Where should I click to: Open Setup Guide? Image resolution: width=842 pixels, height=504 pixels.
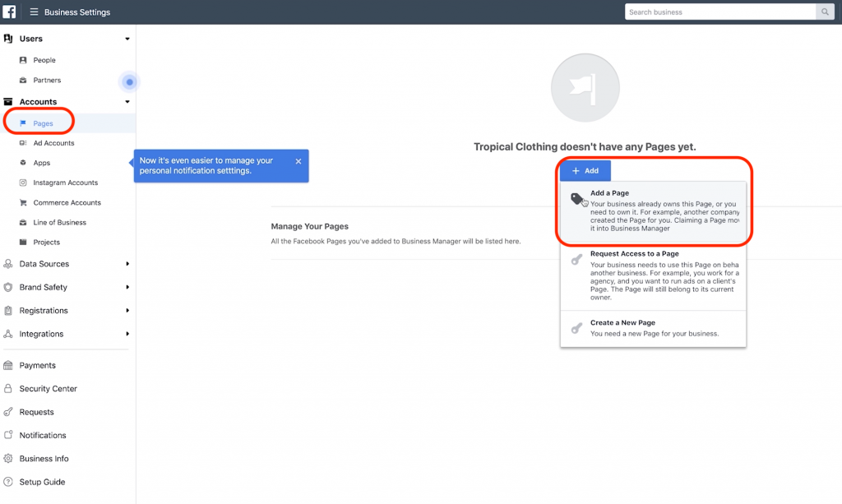(x=42, y=482)
